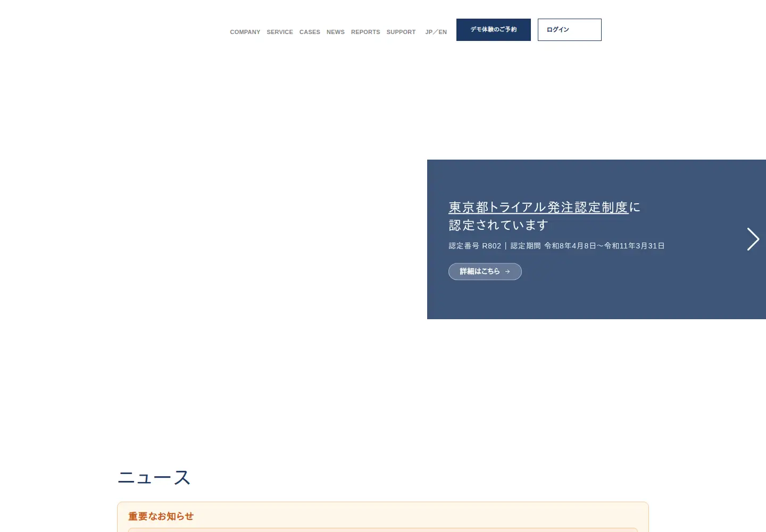Go to the CASES page
Viewport: 766px width, 532px height.
(310, 32)
